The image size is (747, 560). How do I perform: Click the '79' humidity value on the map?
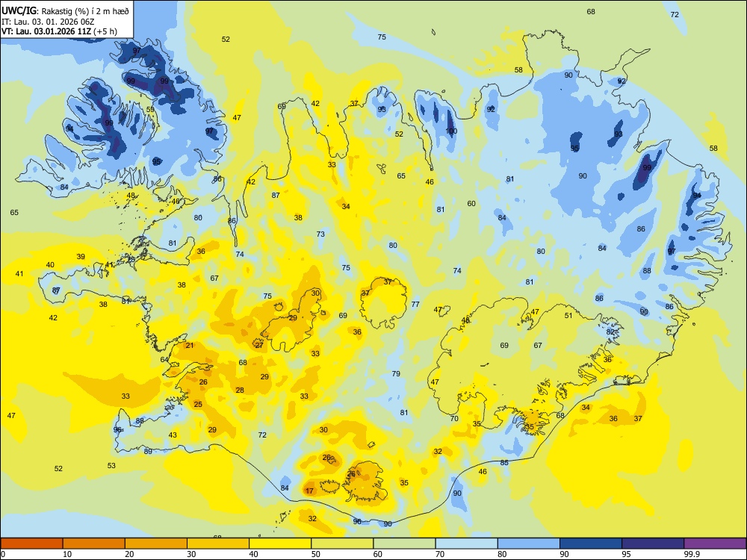click(x=396, y=373)
